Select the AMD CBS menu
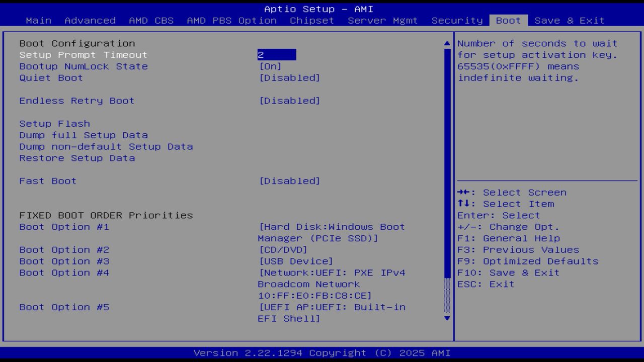644x362 pixels. (x=152, y=20)
